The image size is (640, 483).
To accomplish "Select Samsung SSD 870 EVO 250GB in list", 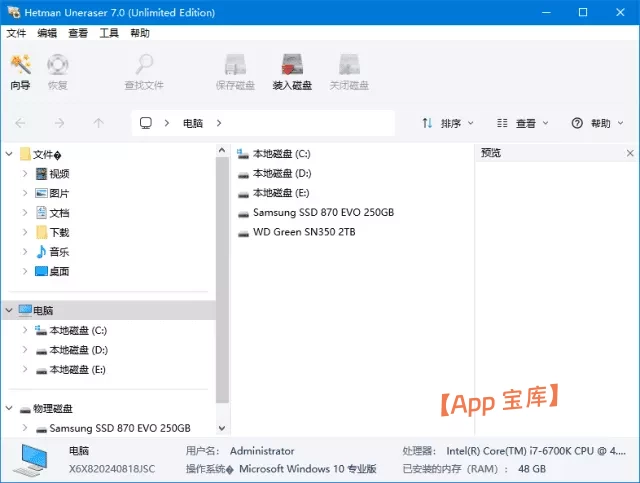I will 316,212.
